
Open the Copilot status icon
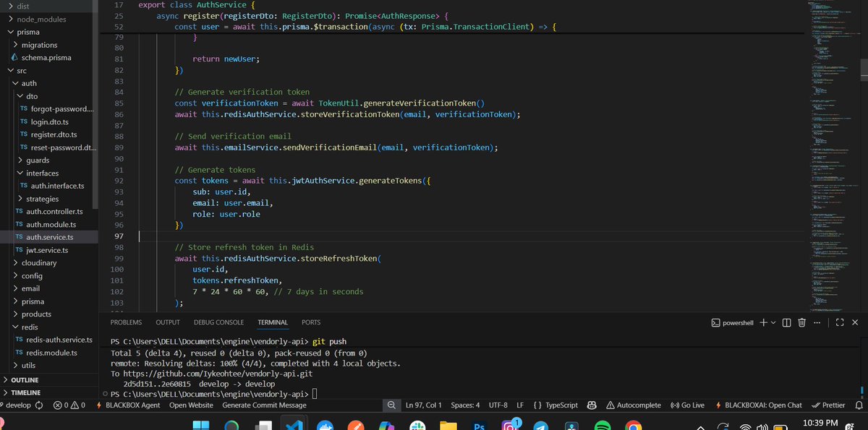591,405
